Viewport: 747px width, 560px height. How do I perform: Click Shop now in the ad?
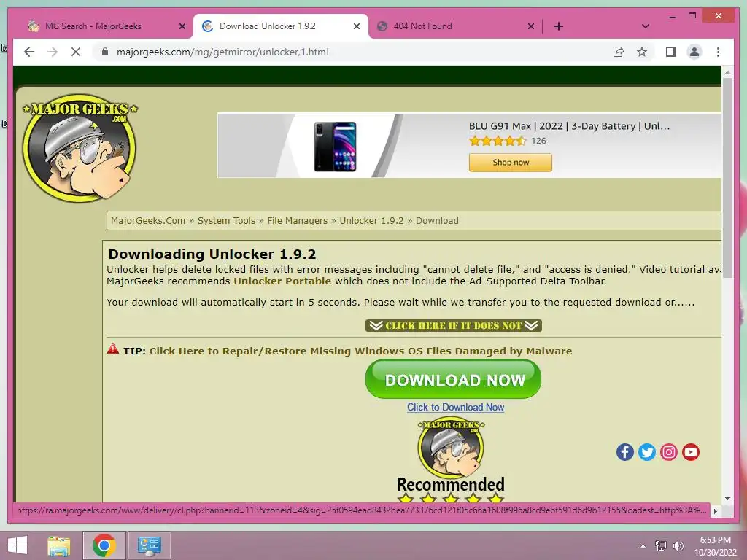[510, 163]
